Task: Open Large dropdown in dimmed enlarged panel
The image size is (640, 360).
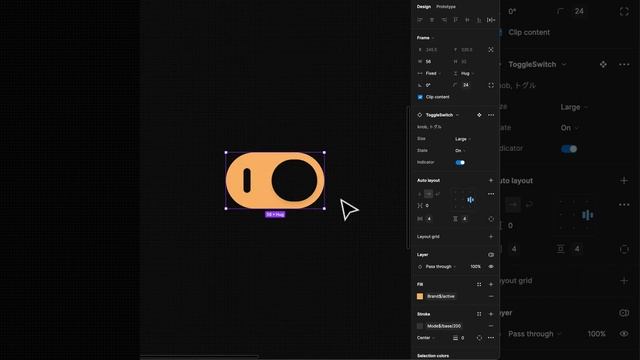Action: pyautogui.click(x=574, y=107)
